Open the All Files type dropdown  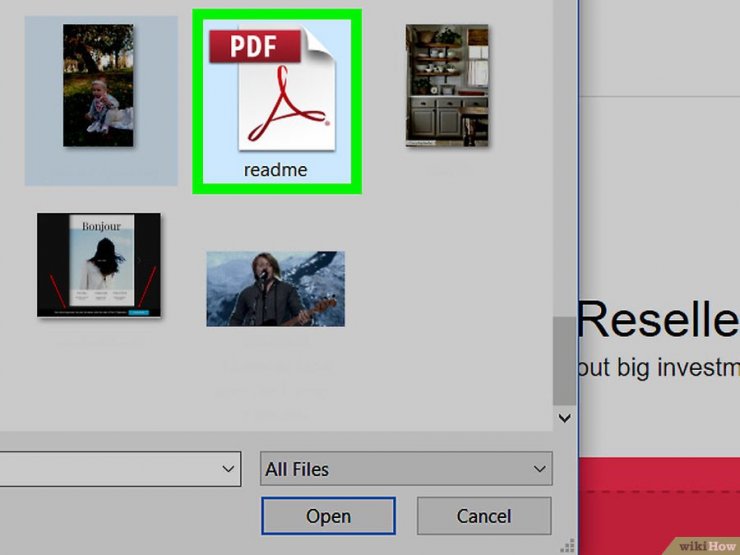(x=406, y=469)
